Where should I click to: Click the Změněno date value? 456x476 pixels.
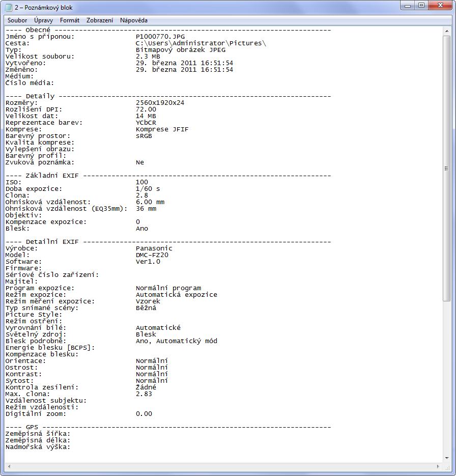[184, 70]
